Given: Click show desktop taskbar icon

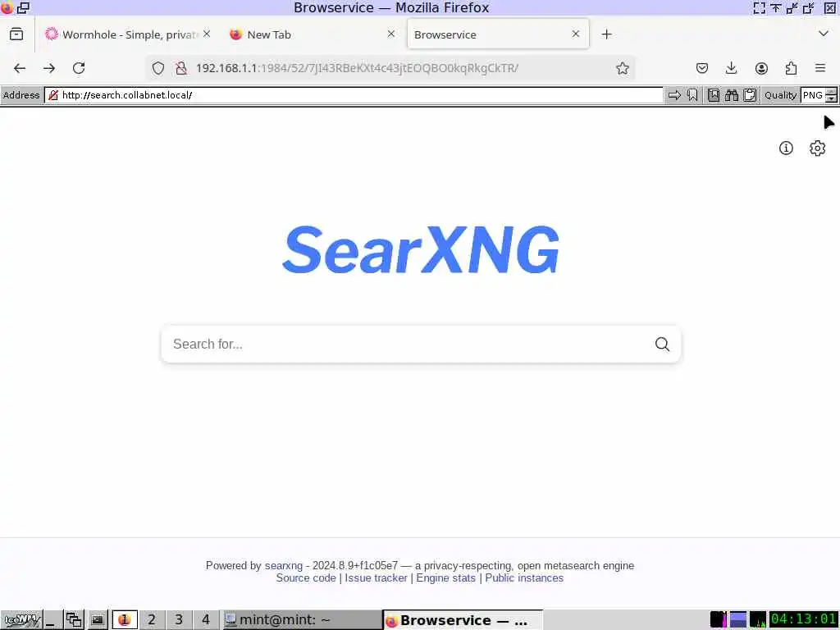Looking at the screenshot, I should coord(52,620).
